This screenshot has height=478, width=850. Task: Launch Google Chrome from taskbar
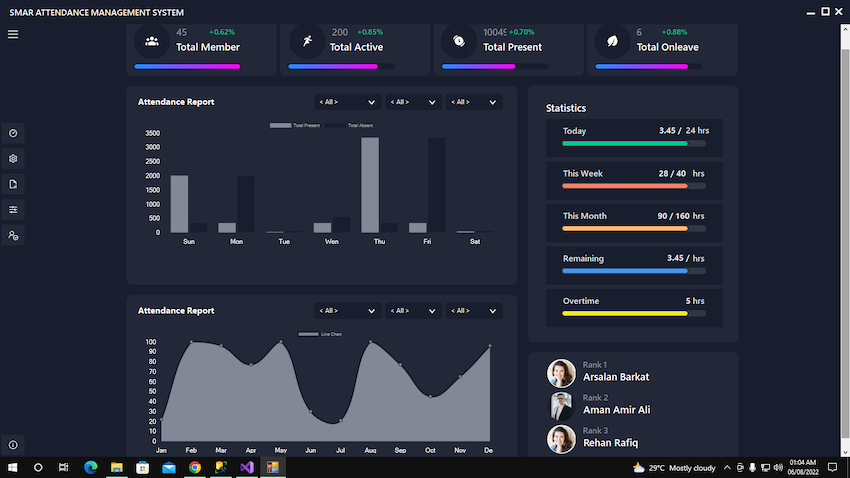click(195, 467)
